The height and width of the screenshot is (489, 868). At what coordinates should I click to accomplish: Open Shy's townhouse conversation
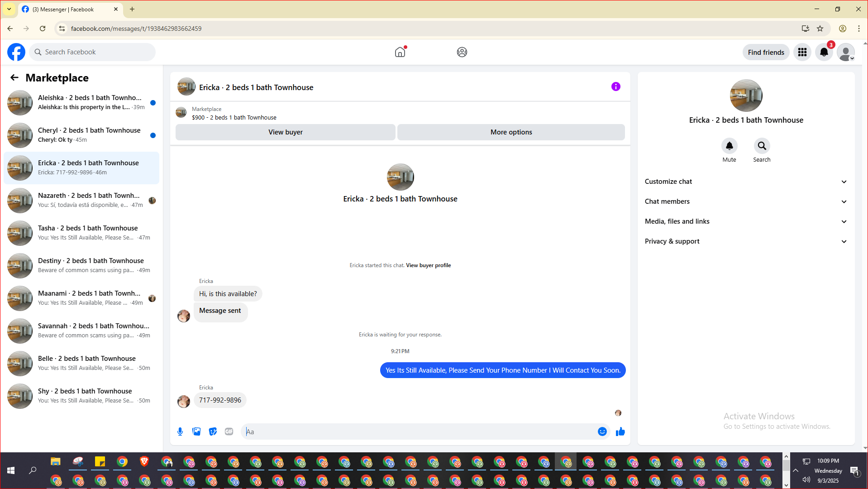[x=81, y=396]
